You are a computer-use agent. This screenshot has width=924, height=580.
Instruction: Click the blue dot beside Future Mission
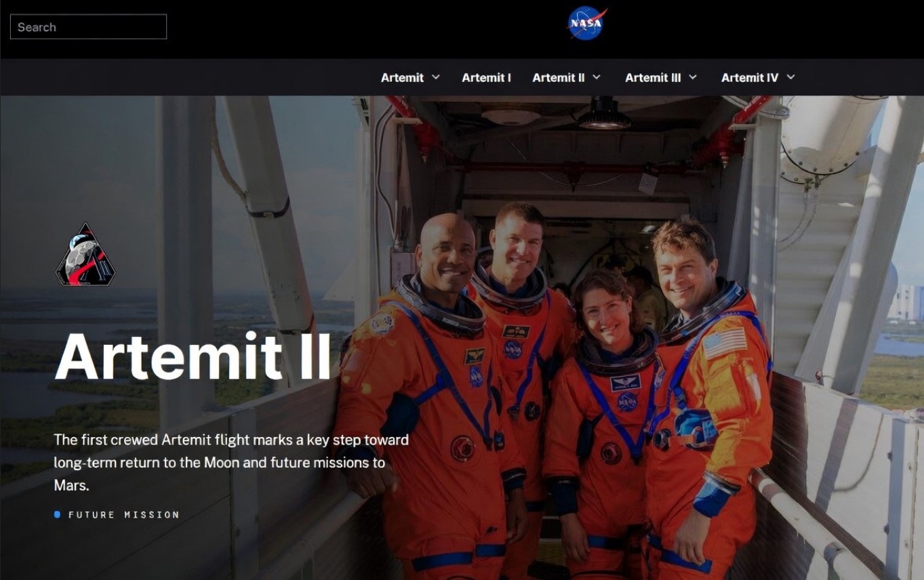coord(58,515)
